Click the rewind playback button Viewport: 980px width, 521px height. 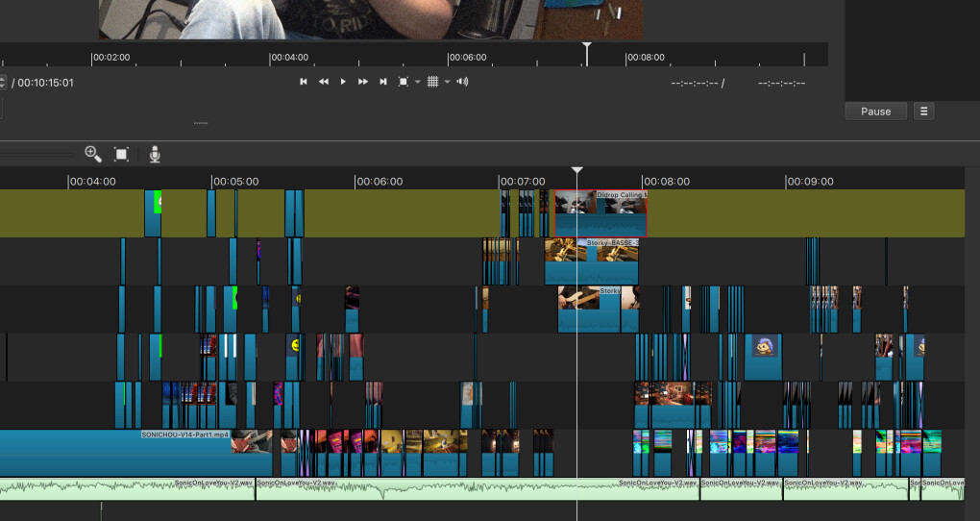pyautogui.click(x=323, y=82)
